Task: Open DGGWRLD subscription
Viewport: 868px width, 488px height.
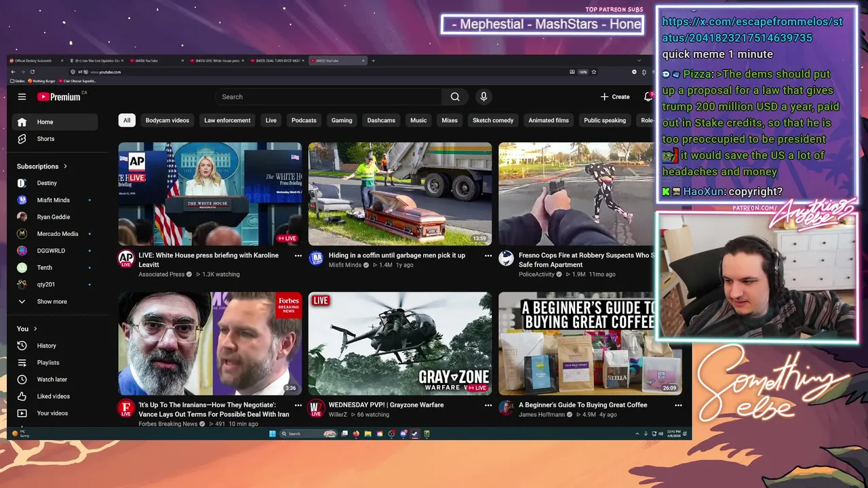Action: tap(55, 251)
